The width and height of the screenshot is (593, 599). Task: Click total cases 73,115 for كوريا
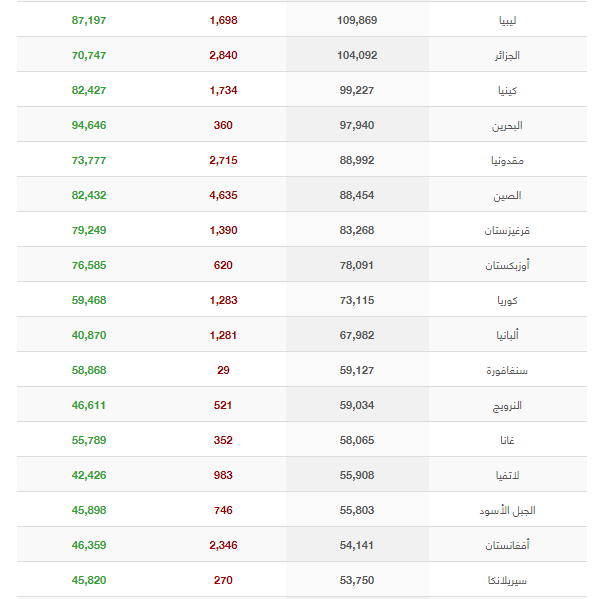point(357,300)
